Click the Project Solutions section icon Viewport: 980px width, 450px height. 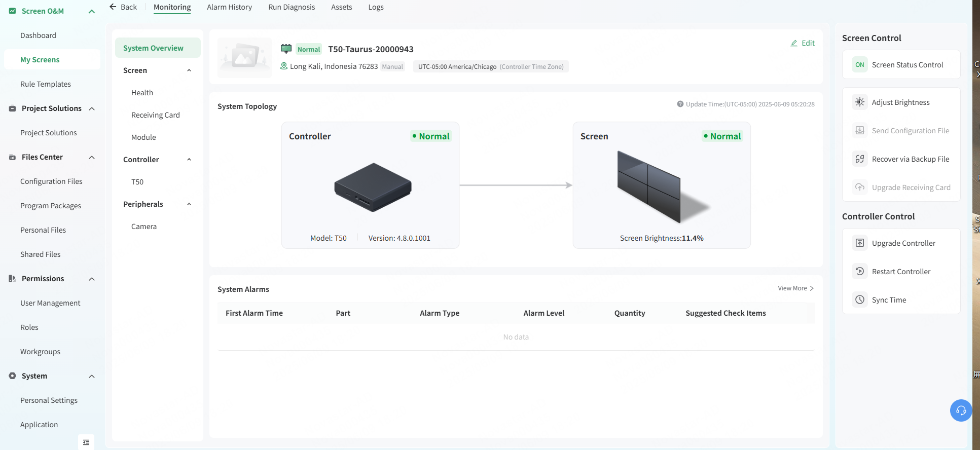(13, 108)
